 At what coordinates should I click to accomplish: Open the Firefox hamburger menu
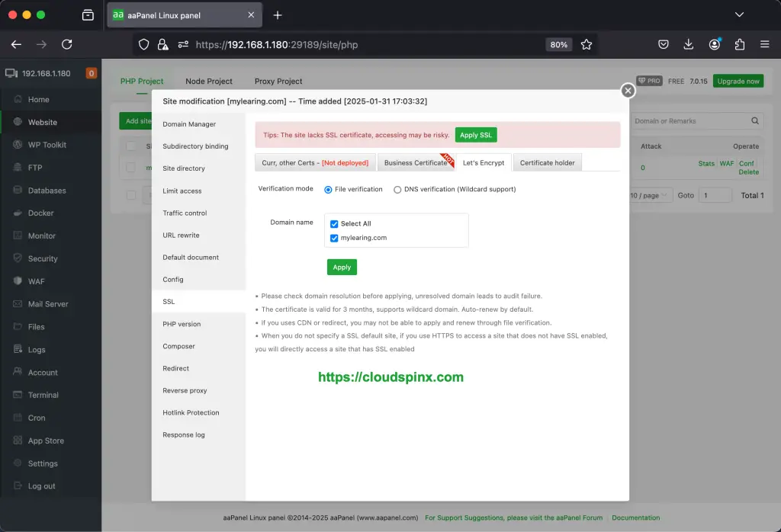[763, 44]
